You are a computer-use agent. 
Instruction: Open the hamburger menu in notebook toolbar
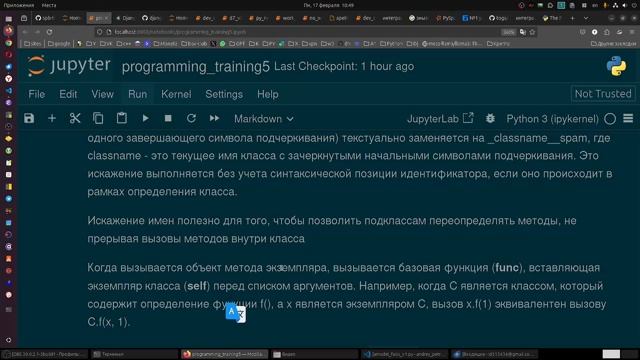[x=628, y=118]
